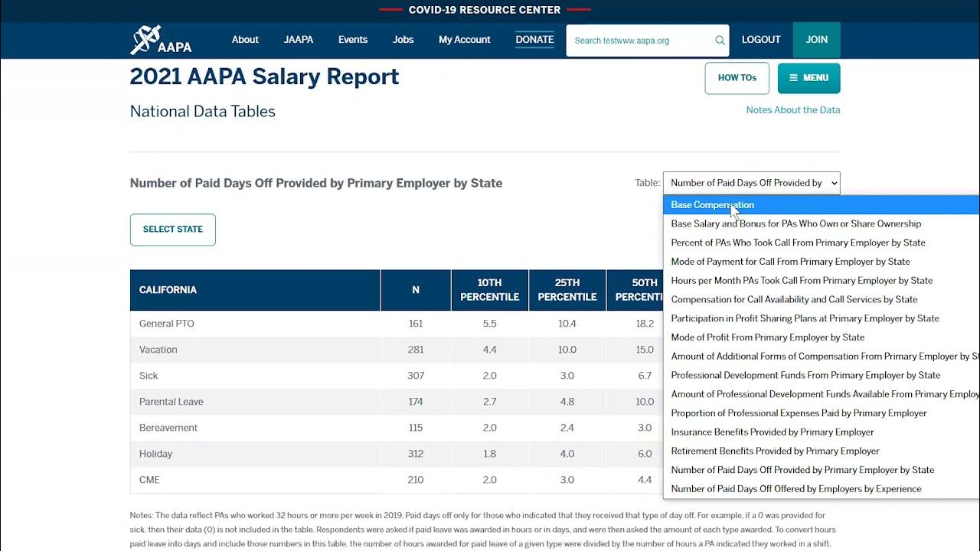Click the Vacation row label
This screenshot has height=551, width=980.
(x=158, y=350)
